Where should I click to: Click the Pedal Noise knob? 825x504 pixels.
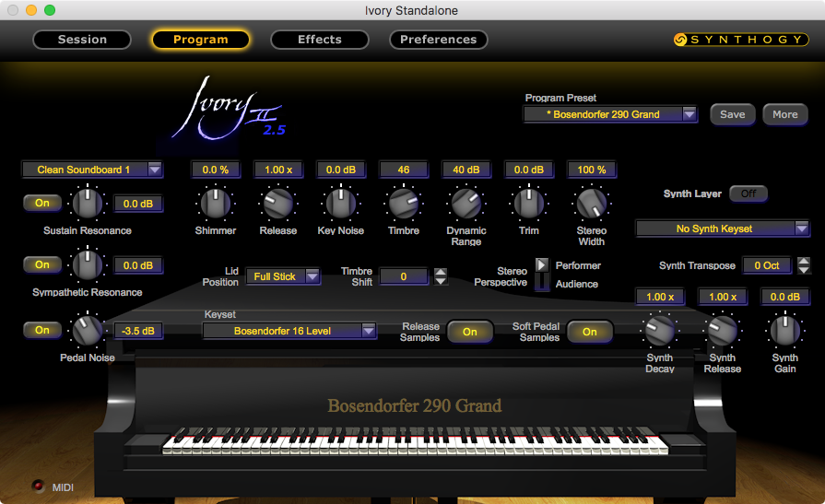tap(88, 331)
